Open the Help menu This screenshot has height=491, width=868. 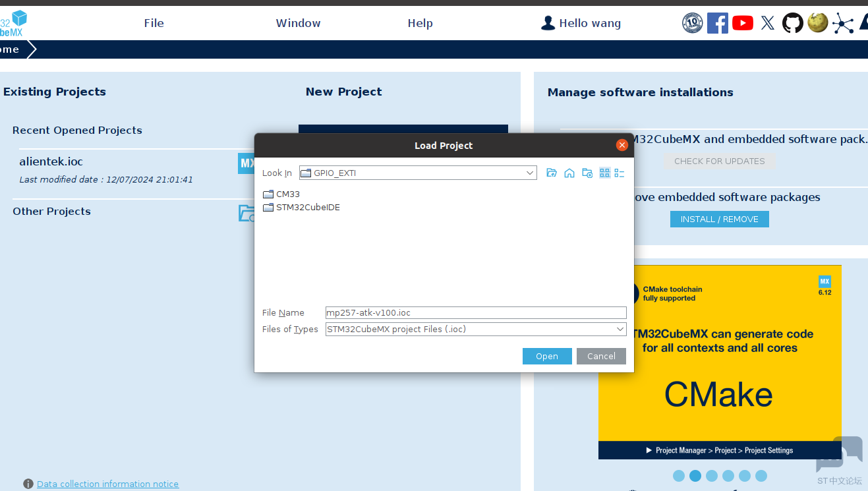tap(420, 23)
